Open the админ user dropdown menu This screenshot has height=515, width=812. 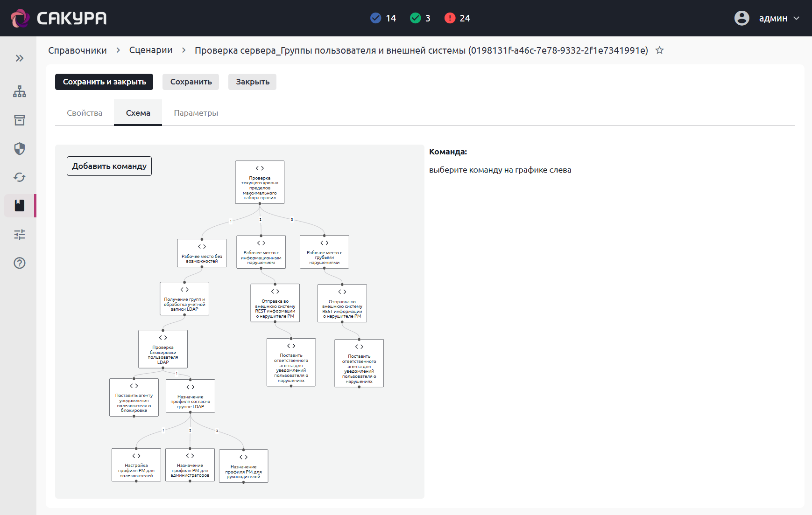[767, 18]
